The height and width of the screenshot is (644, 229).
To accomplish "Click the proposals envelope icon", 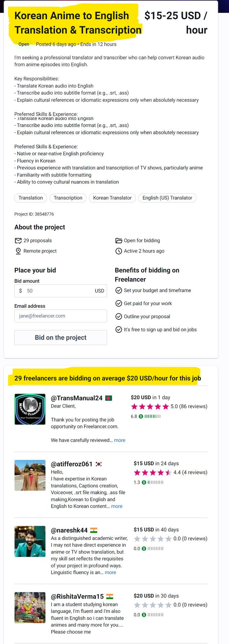I will [x=18, y=241].
